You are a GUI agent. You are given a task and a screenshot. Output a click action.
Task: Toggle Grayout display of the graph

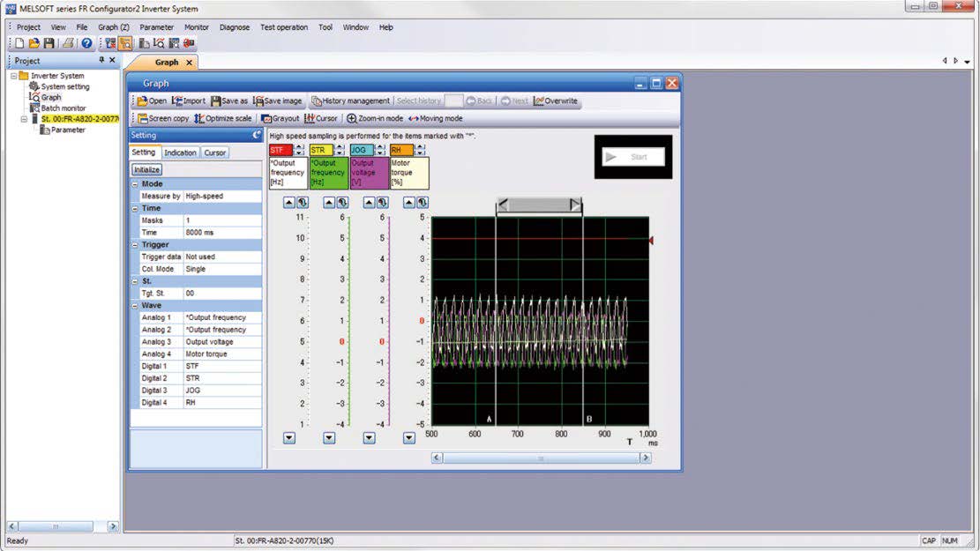tap(280, 118)
